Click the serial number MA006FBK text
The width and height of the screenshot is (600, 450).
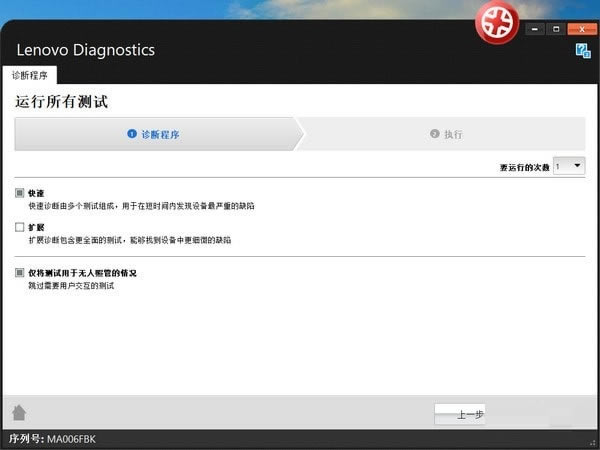click(x=72, y=439)
